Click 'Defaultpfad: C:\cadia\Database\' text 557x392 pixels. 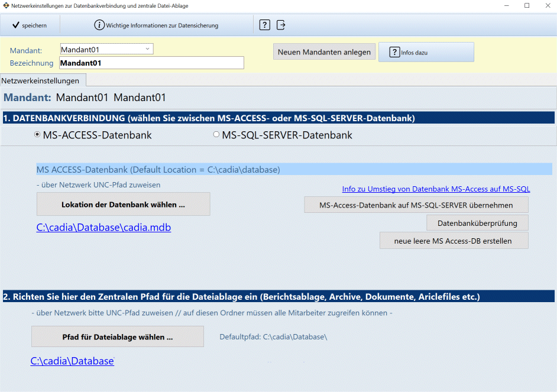pyautogui.click(x=273, y=336)
